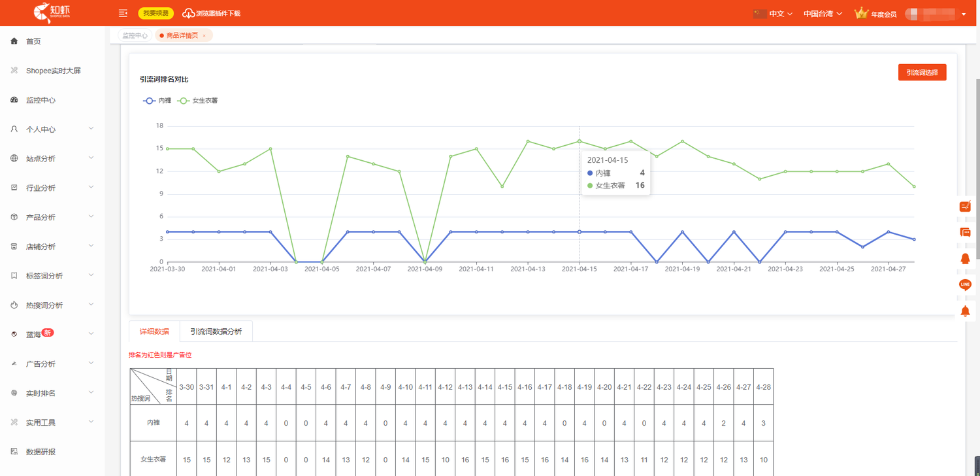Click the 引流词选择 button
This screenshot has width=980, height=476.
pos(922,73)
